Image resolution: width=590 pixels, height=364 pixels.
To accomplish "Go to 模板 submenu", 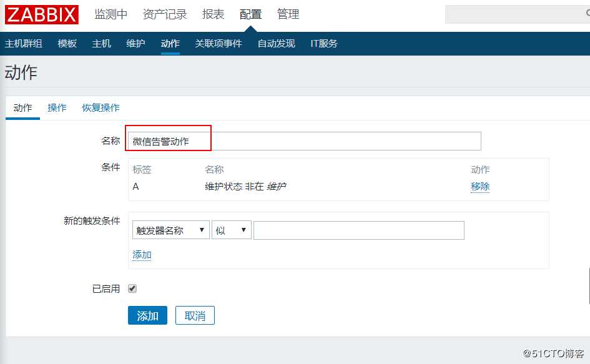I will point(67,44).
